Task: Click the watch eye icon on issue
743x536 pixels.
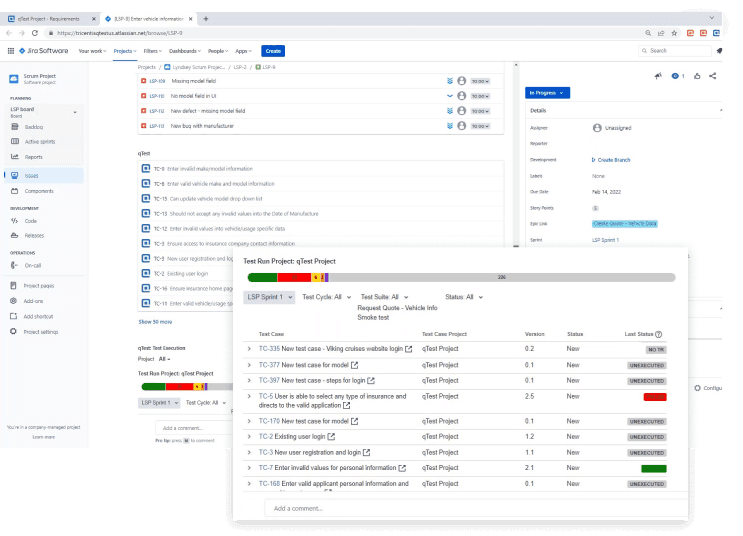Action: point(674,75)
